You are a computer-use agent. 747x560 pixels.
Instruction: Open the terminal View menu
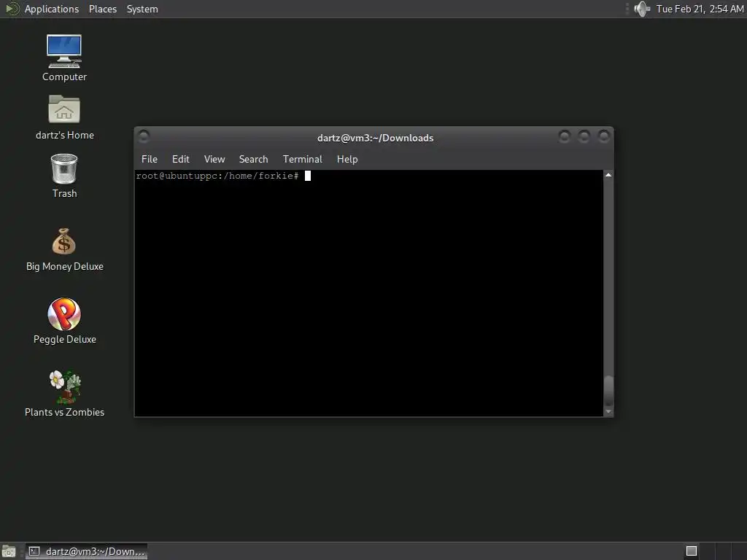coord(214,159)
